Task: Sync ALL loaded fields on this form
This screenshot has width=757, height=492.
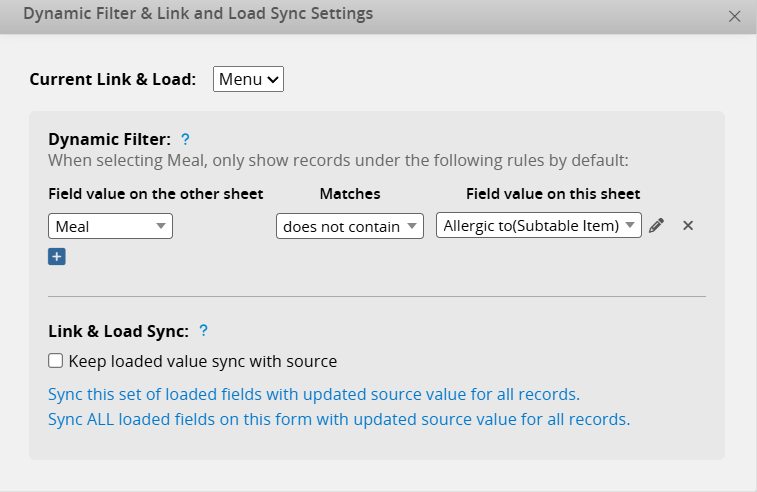Action: click(339, 419)
